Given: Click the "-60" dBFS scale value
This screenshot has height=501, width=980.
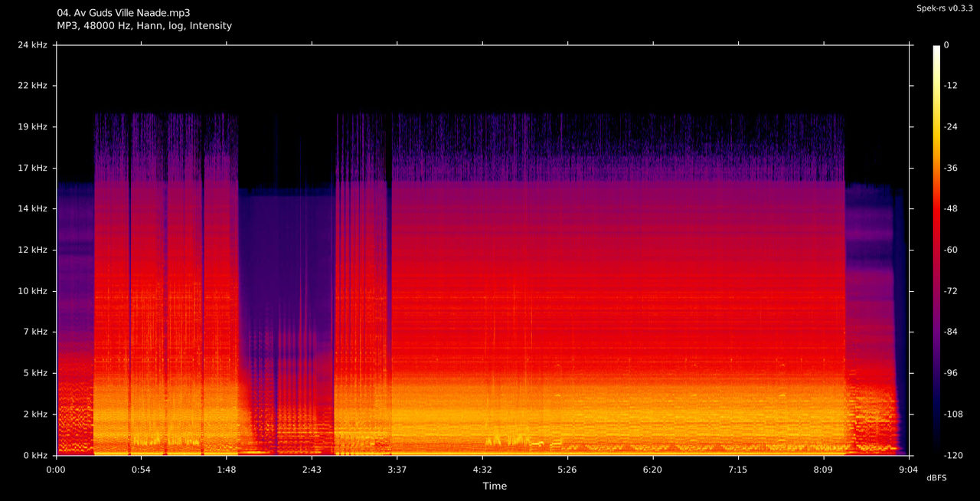Looking at the screenshot, I should click(951, 250).
